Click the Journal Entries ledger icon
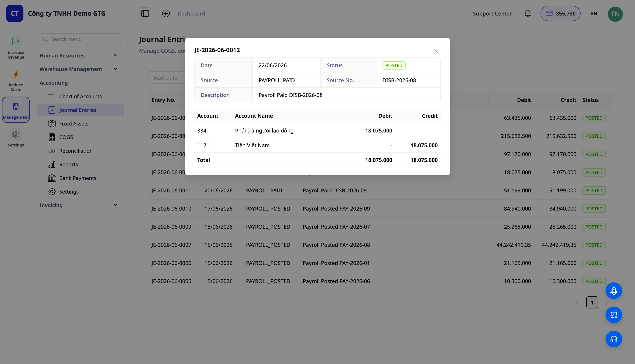Screen dimensions: 635x364 (x=52, y=110)
